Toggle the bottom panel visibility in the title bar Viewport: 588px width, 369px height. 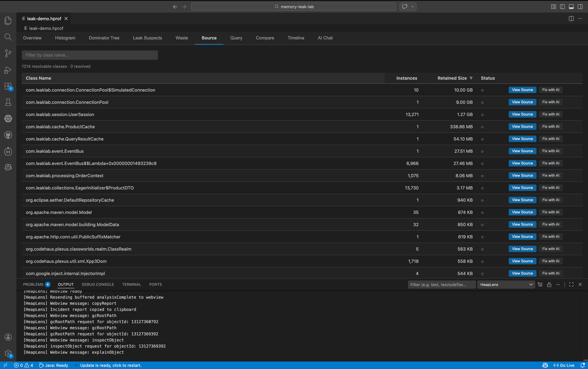571,7
